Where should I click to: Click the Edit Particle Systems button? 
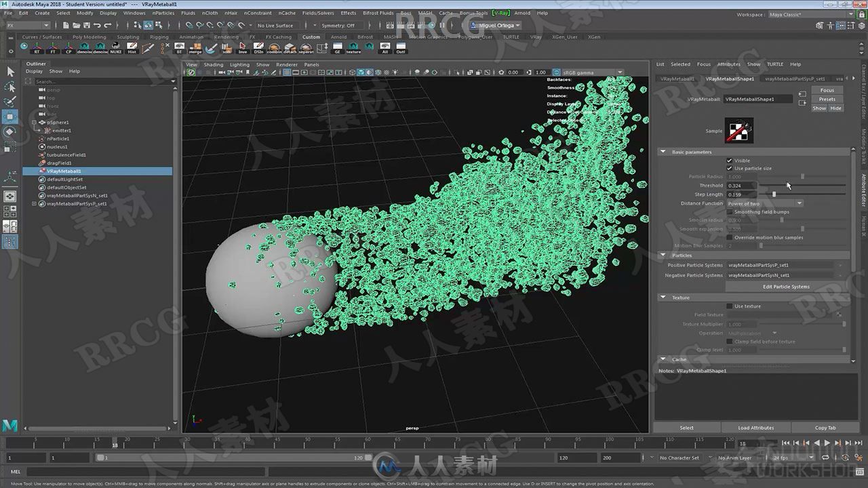coord(786,287)
